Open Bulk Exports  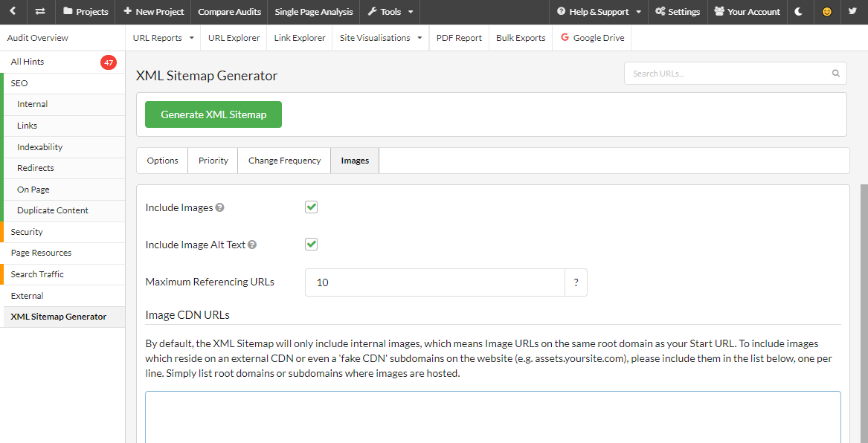[521, 38]
